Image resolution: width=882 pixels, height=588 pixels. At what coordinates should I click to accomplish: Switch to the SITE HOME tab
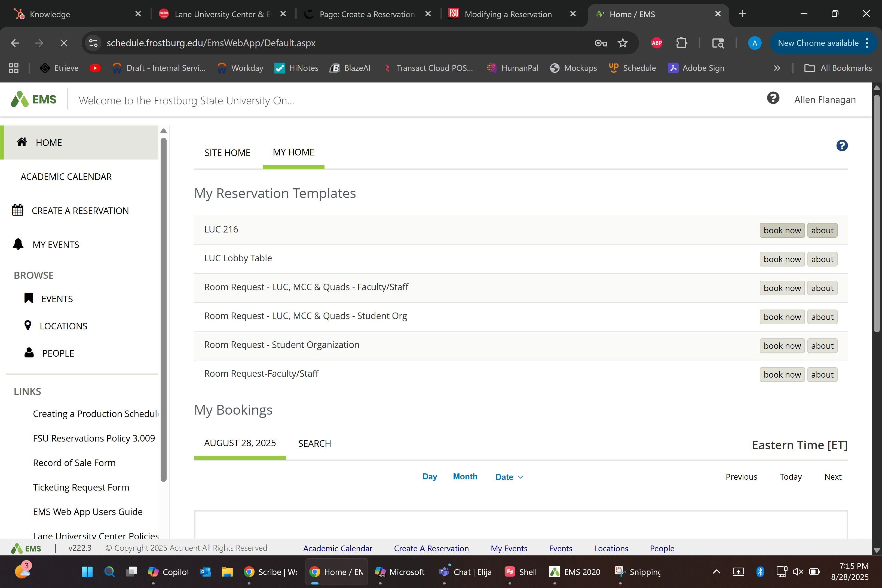[227, 153]
